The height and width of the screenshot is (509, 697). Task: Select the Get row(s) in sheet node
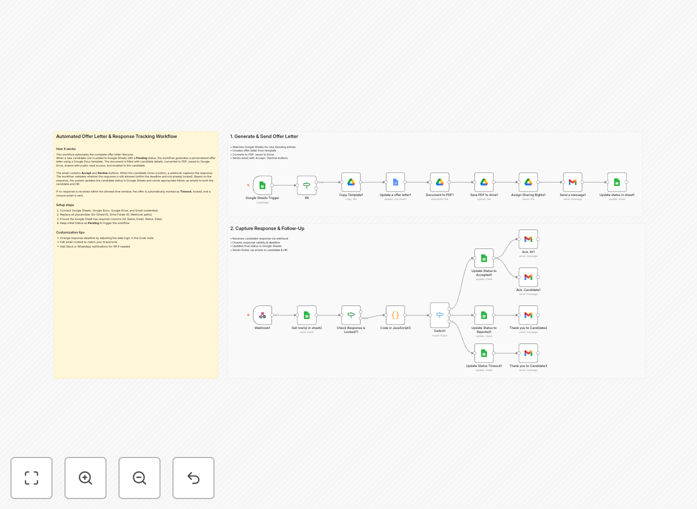(307, 315)
